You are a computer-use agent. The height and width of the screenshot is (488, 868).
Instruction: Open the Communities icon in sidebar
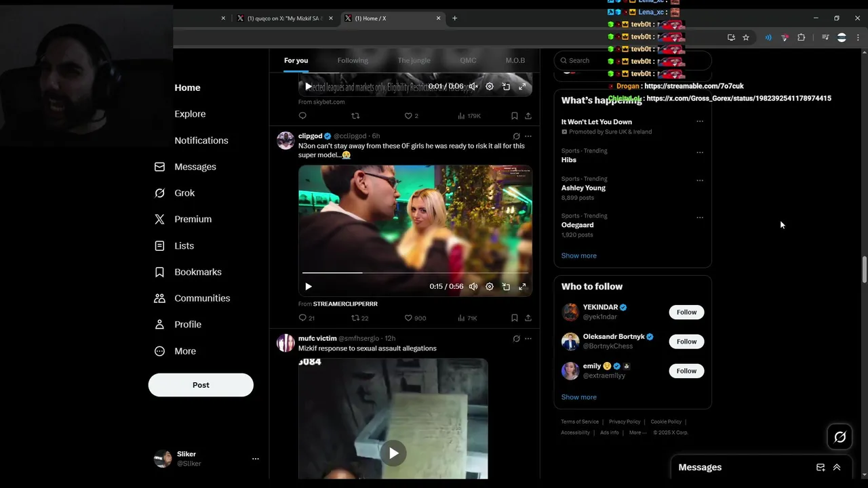[x=159, y=298]
